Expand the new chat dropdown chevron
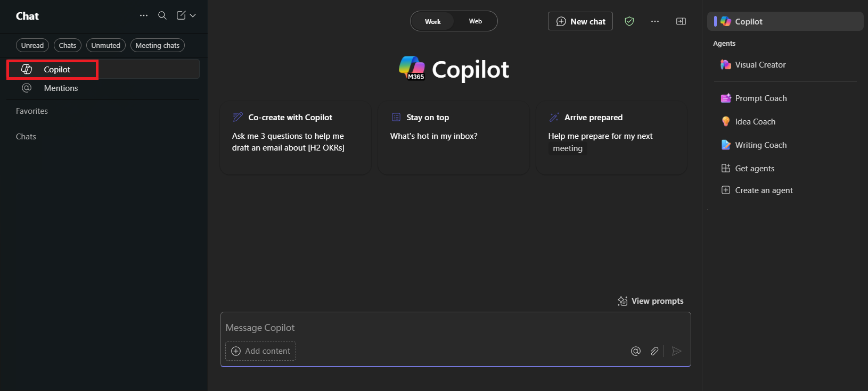This screenshot has width=868, height=391. (193, 16)
